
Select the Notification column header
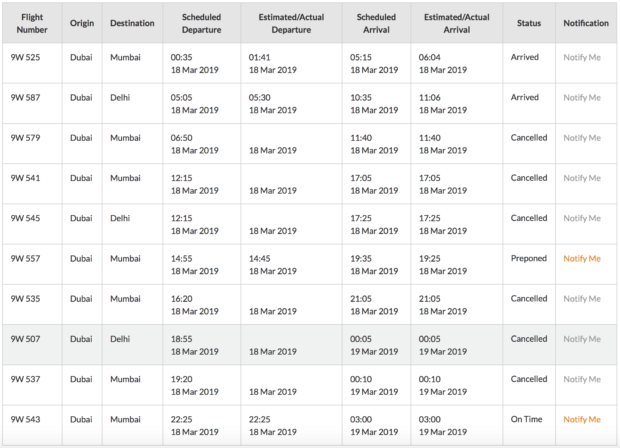point(586,23)
